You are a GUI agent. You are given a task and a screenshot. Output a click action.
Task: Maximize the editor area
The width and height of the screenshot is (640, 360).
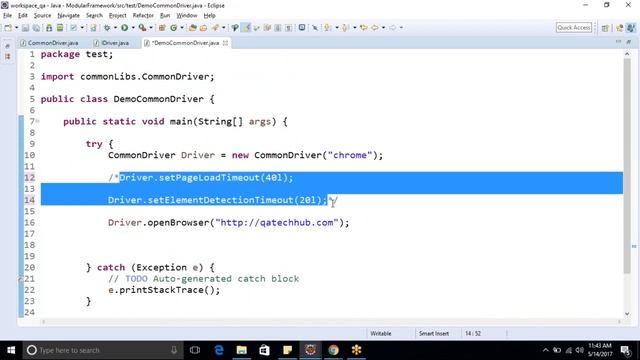pos(629,42)
